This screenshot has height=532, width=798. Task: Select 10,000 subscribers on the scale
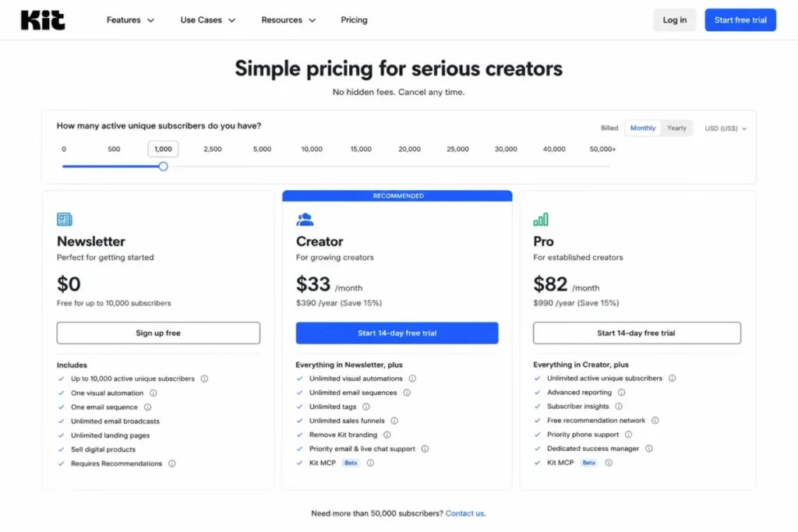point(312,149)
